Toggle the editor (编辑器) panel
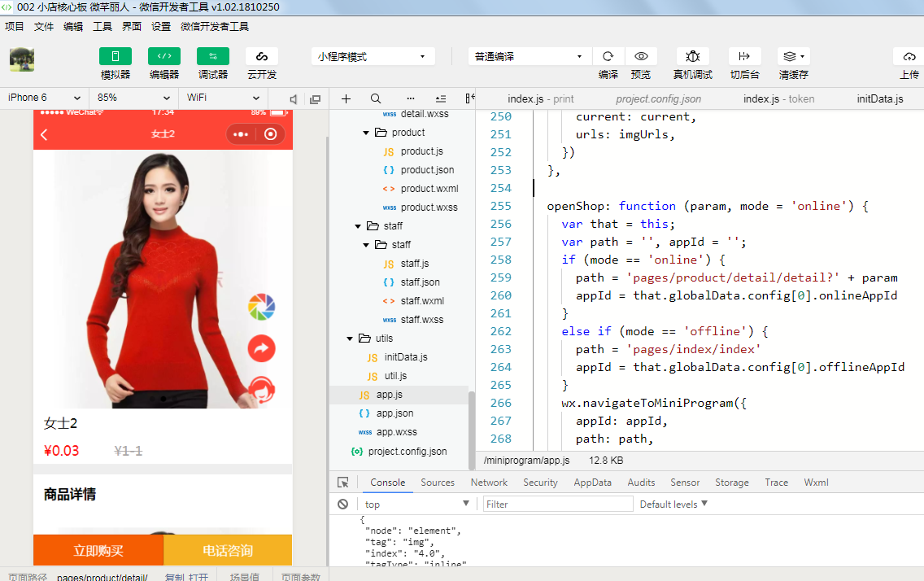The image size is (924, 581). (x=163, y=56)
